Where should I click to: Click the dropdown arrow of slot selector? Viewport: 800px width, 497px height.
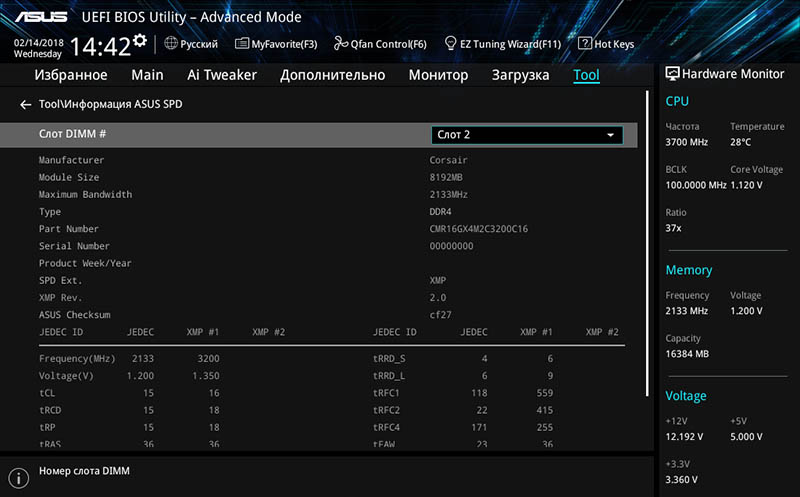(x=610, y=135)
